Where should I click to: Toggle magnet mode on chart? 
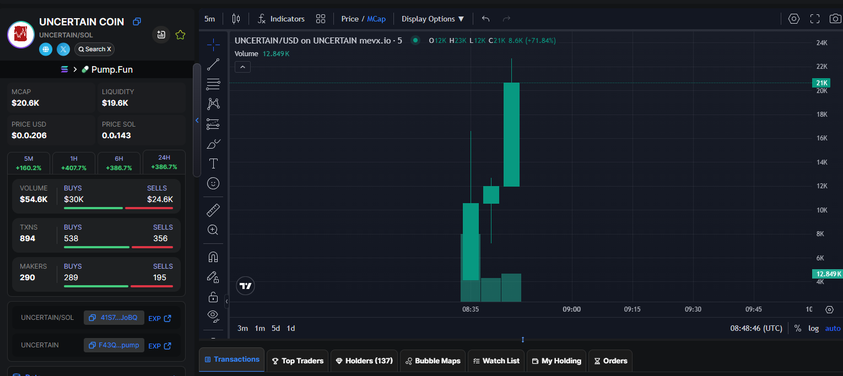(x=213, y=257)
